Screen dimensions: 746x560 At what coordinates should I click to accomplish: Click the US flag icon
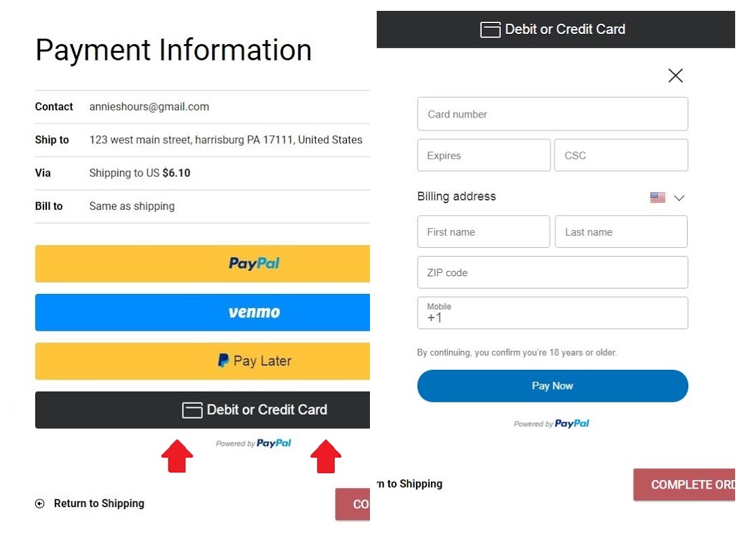point(658,197)
